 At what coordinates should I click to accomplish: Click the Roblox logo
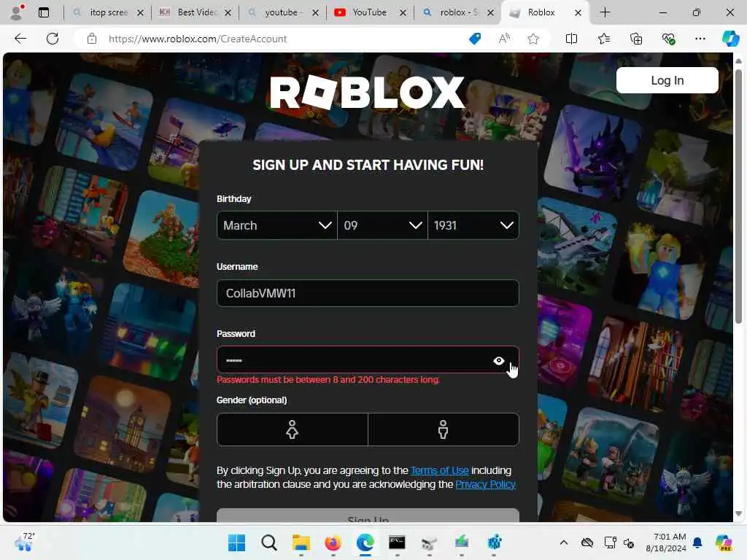(368, 92)
